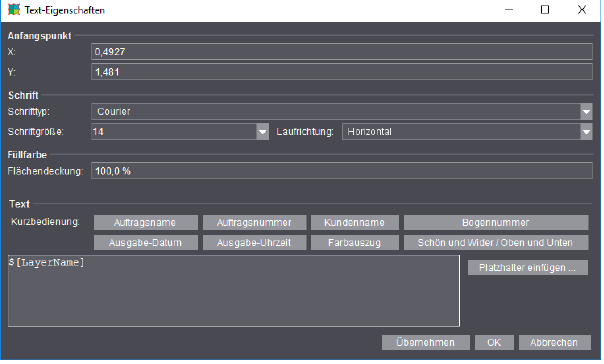Image resolution: width=604 pixels, height=364 pixels.
Task: Click the X coordinate input field
Action: point(341,52)
